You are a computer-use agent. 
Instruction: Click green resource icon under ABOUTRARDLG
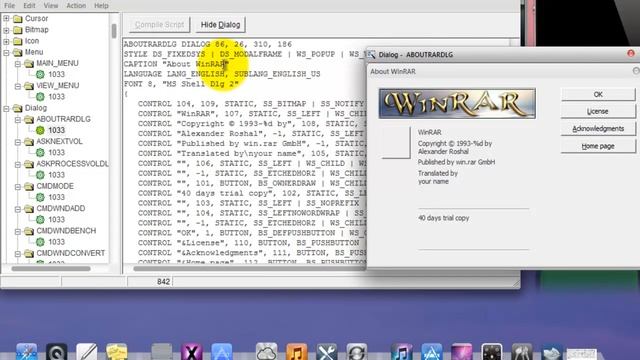40,130
